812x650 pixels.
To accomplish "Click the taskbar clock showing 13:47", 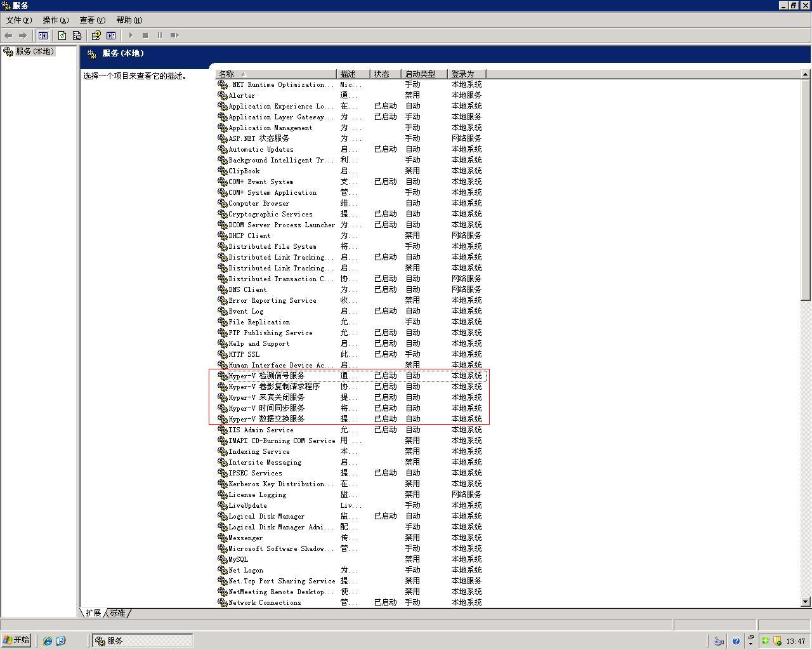I will point(796,641).
